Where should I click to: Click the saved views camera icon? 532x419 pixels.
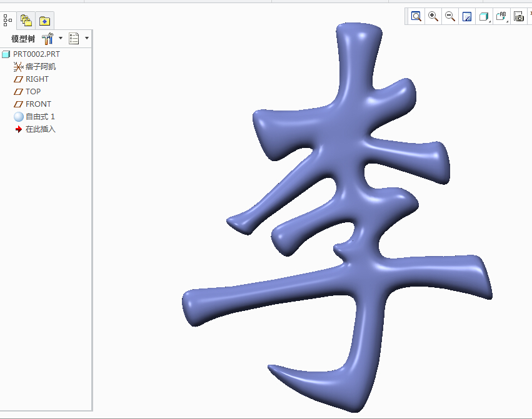click(x=519, y=17)
